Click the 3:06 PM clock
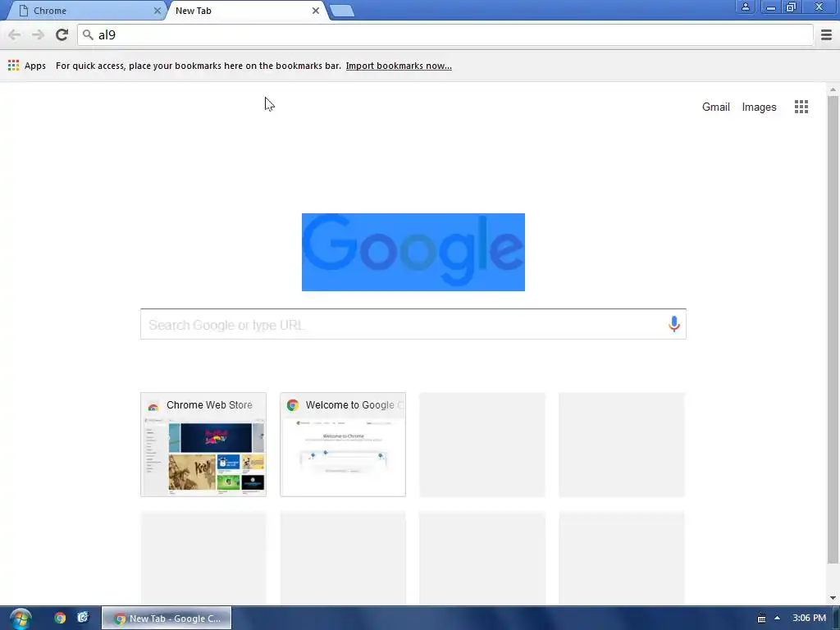 point(809,618)
